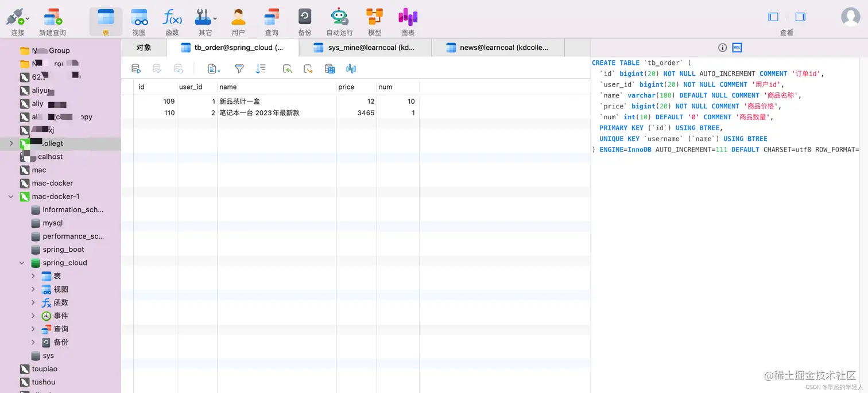Switch to the 对象 tab

(144, 48)
